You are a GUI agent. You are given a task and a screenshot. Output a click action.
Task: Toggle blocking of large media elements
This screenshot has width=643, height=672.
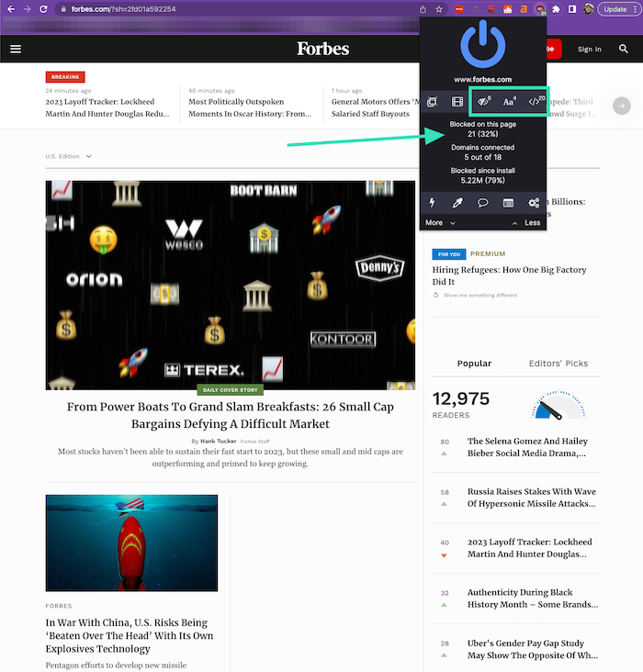tap(457, 102)
